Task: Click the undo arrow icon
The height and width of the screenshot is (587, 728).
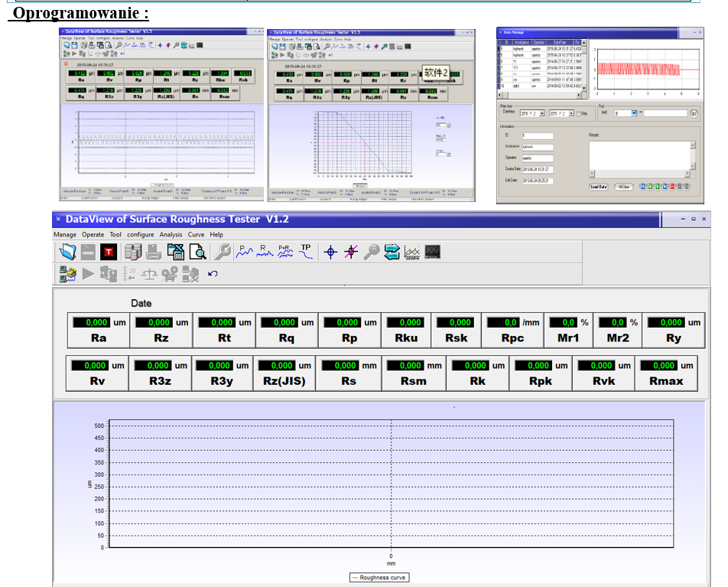Action: click(x=213, y=273)
